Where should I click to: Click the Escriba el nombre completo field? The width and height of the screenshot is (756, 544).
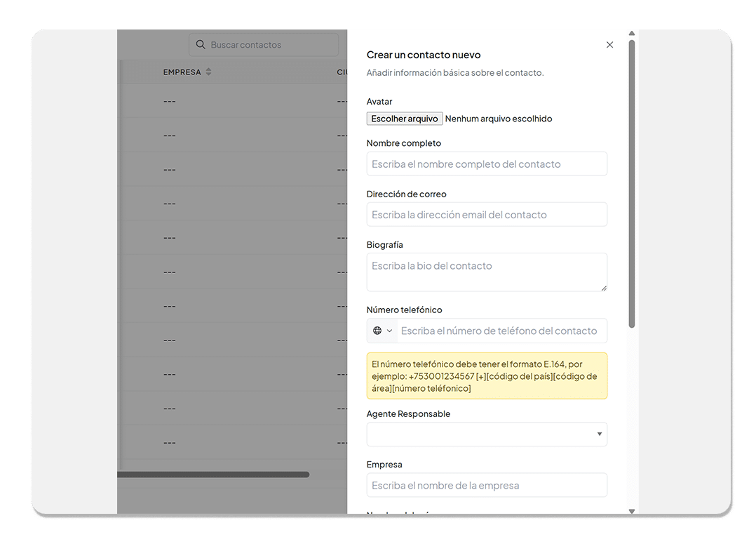[487, 164]
